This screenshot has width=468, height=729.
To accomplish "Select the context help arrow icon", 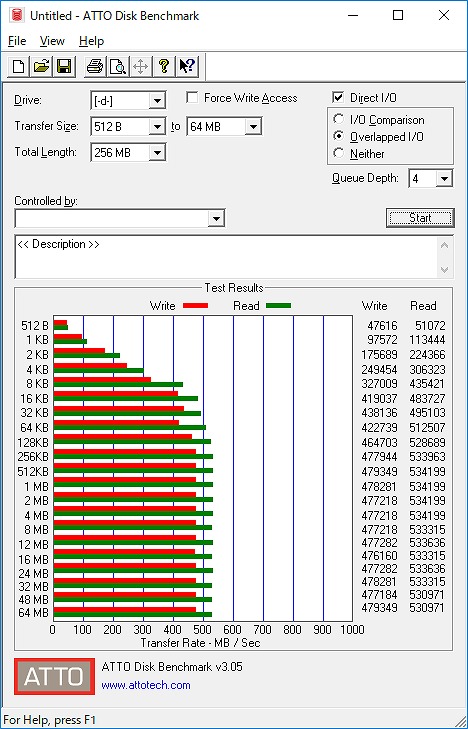I will pyautogui.click(x=187, y=66).
